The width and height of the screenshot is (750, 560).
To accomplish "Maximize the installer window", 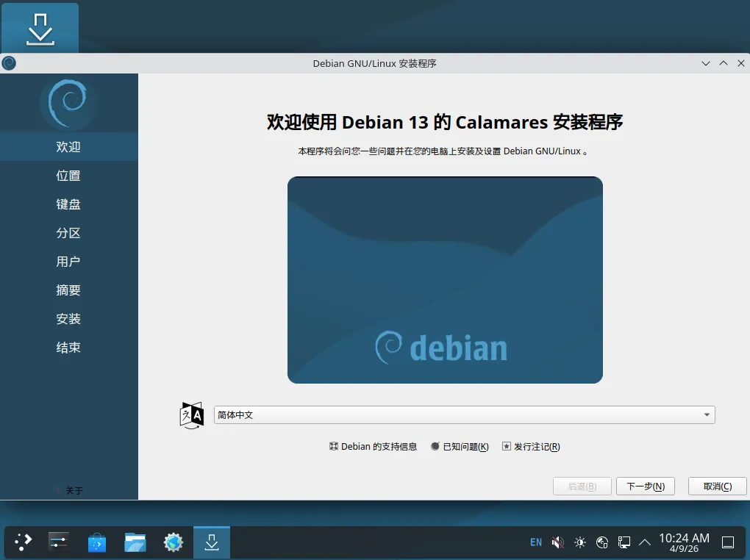I will point(724,63).
